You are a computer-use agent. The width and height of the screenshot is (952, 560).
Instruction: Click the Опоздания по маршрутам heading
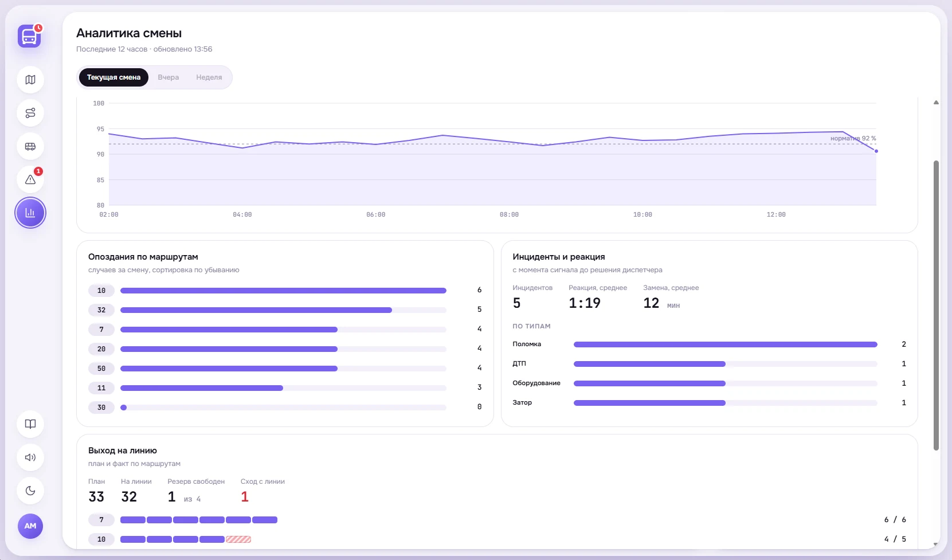[x=143, y=257]
